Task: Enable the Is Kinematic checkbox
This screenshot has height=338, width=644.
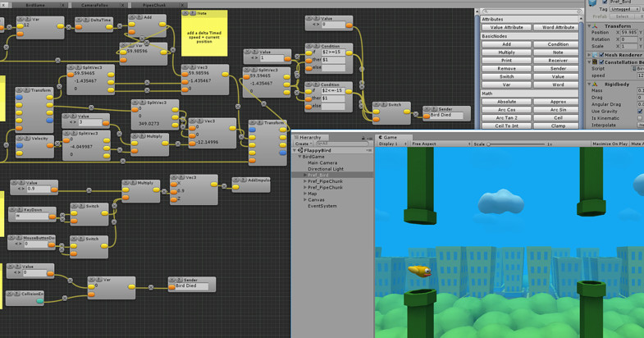Action: coord(640,118)
